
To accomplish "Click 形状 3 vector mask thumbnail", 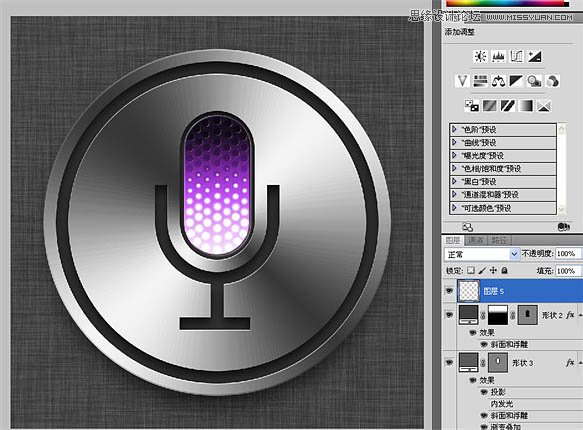I will pos(498,362).
